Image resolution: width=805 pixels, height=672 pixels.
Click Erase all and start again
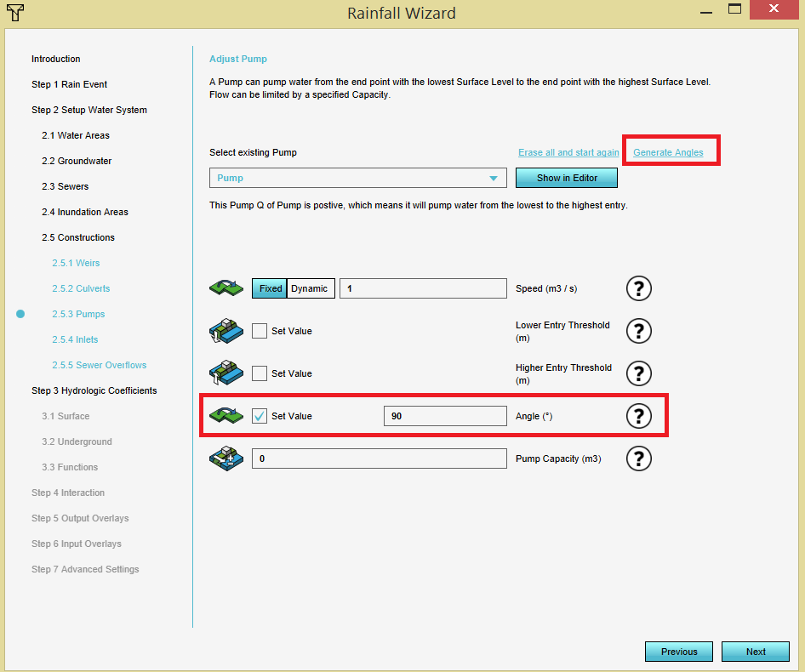[x=568, y=152]
